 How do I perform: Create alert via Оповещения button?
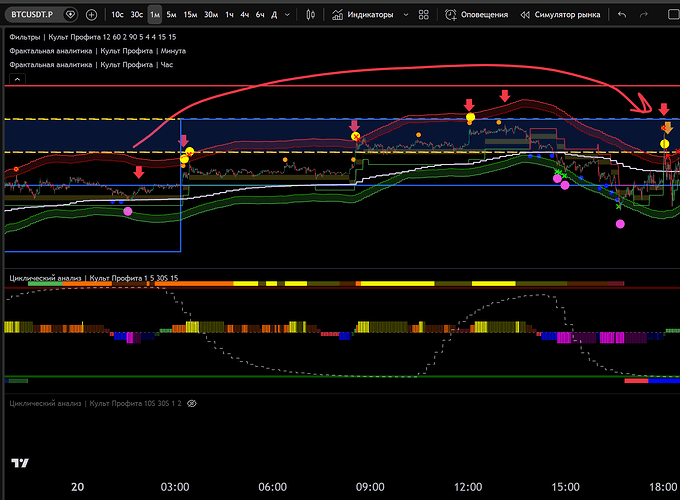click(477, 15)
